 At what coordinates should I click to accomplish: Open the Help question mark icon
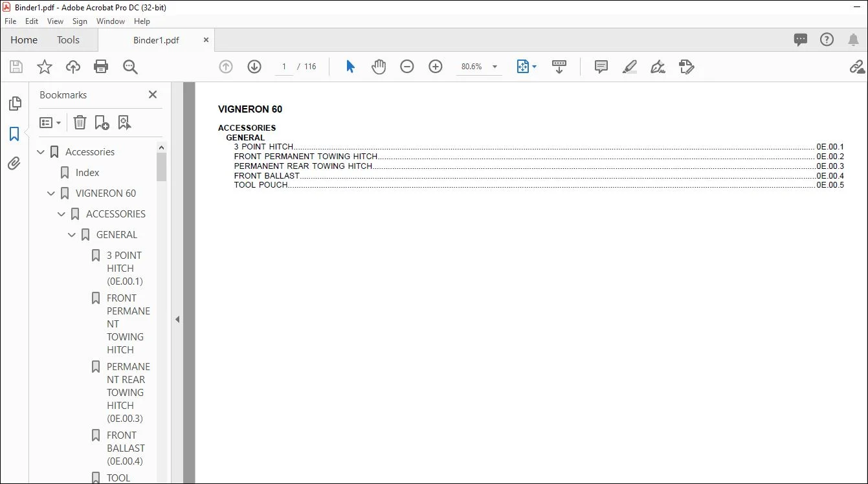pos(827,39)
